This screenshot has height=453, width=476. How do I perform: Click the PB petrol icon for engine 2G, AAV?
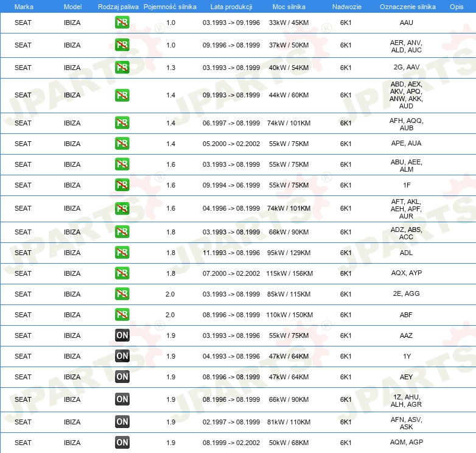coord(122,68)
